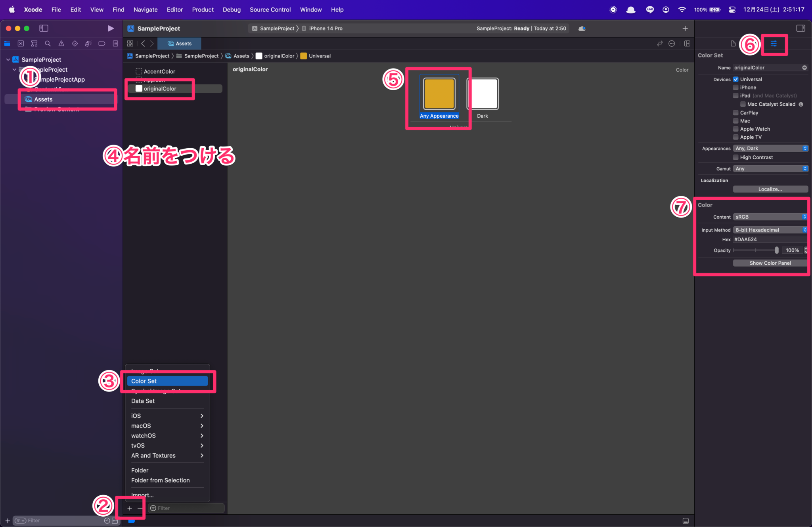Image resolution: width=812 pixels, height=527 pixels.
Task: Enable the Apple Watch device checkbox
Action: point(736,129)
